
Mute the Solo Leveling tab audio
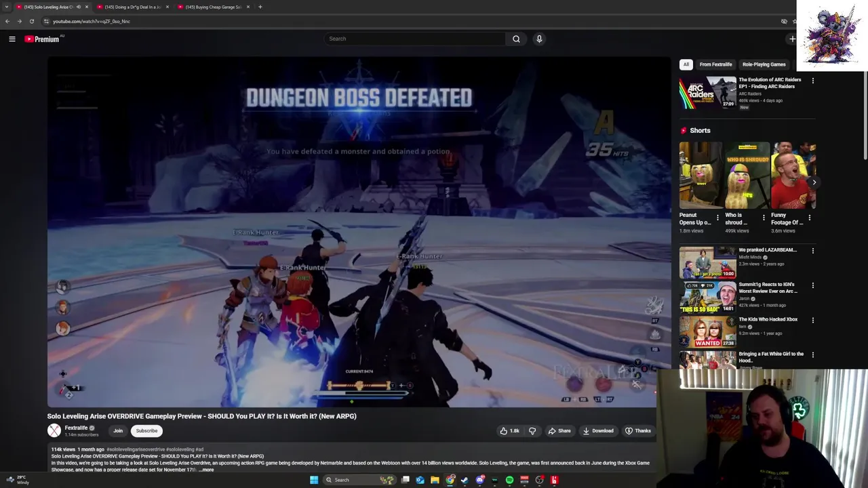coord(79,7)
